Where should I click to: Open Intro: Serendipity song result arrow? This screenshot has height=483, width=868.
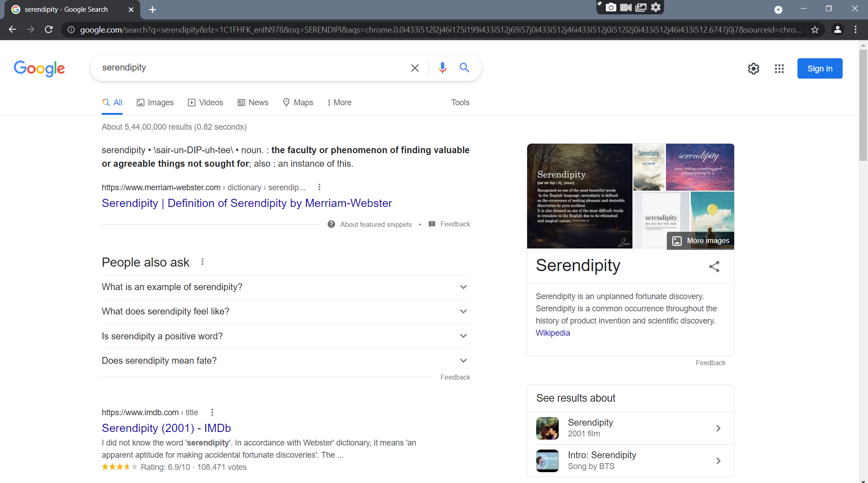click(718, 461)
